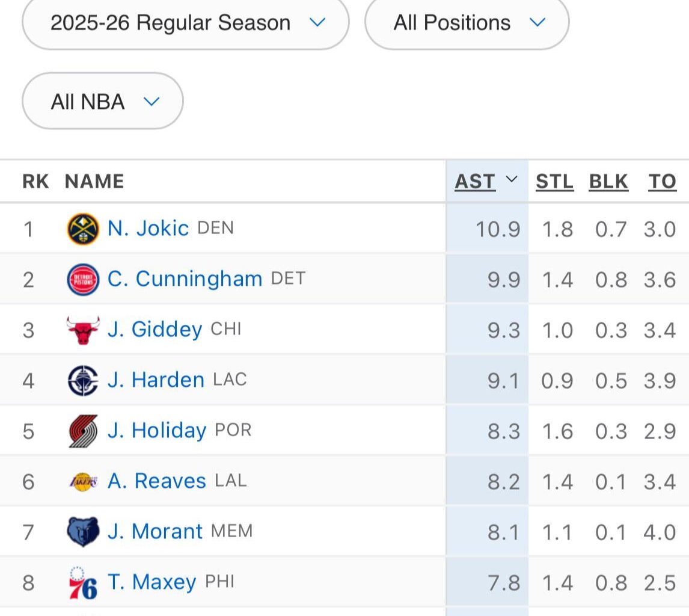Image resolution: width=689 pixels, height=616 pixels.
Task: Open the 2025-26 Regular Season dropdown
Action: pos(185,23)
